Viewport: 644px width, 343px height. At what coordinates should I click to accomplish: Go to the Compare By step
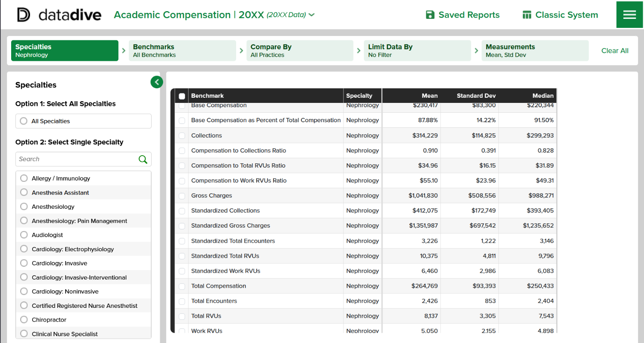(x=299, y=51)
